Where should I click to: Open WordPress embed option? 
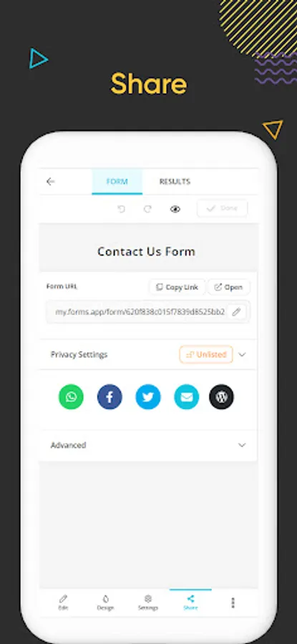[x=221, y=396]
